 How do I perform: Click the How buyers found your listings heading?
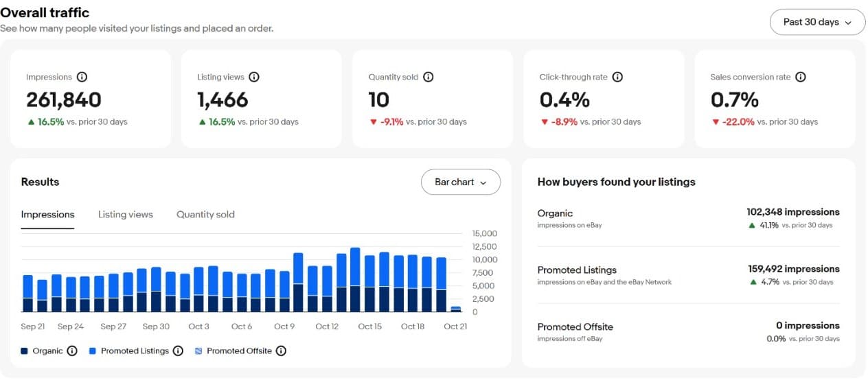(617, 182)
